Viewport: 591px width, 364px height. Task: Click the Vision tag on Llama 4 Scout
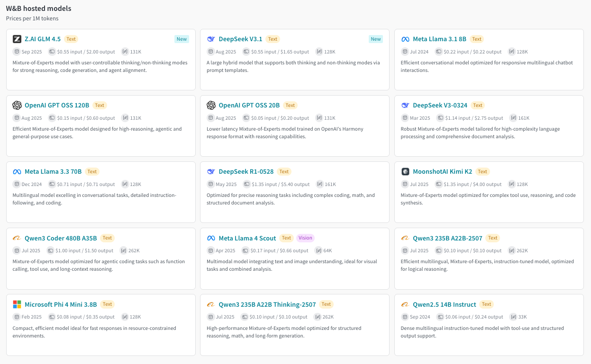[x=305, y=238]
